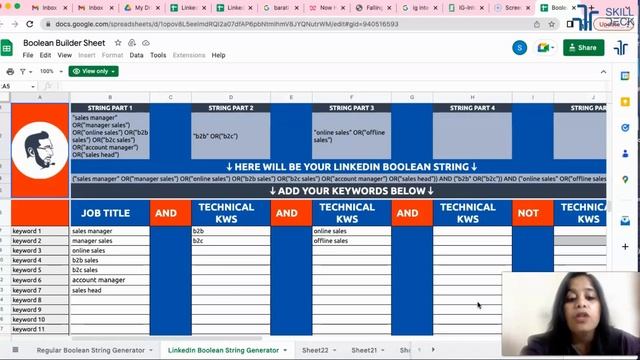Open the Help menu
The image size is (640, 360).
pyautogui.click(x=218, y=55)
